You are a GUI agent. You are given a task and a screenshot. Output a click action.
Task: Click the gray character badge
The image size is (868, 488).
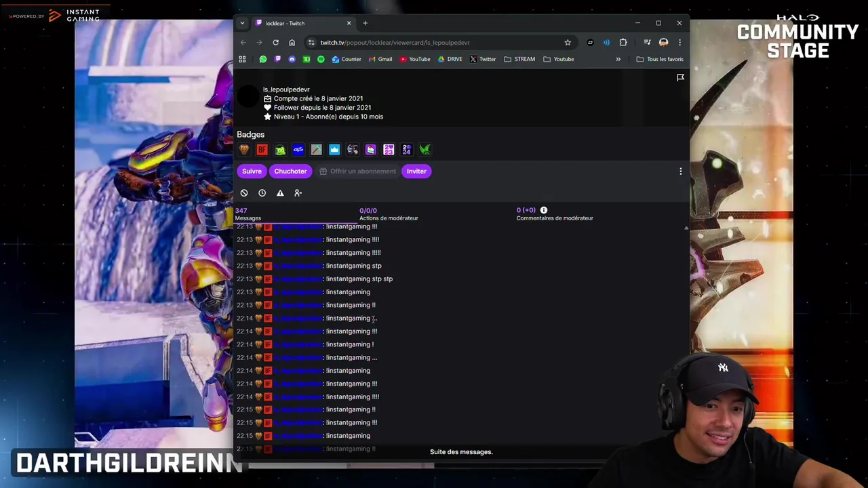click(353, 150)
